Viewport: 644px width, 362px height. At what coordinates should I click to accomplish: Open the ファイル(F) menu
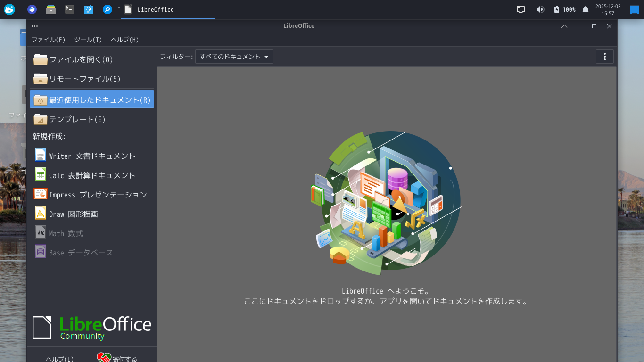tap(48, 40)
